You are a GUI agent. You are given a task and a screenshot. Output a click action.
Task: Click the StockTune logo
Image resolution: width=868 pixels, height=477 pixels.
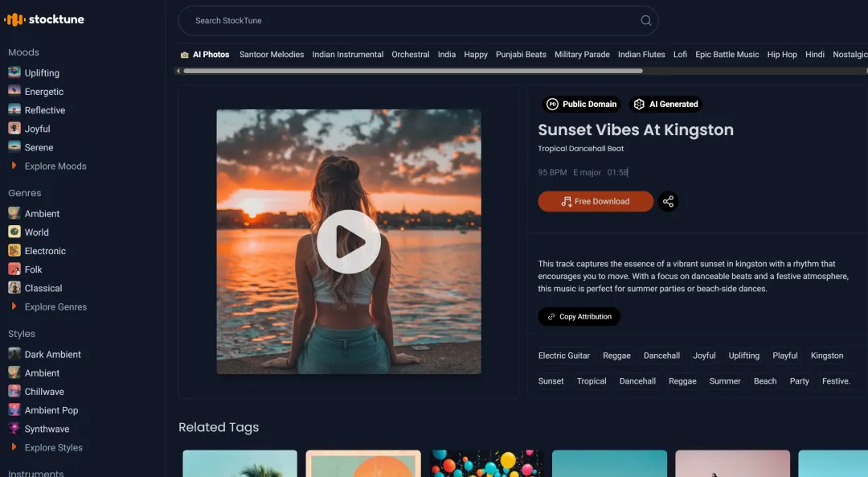pos(43,19)
